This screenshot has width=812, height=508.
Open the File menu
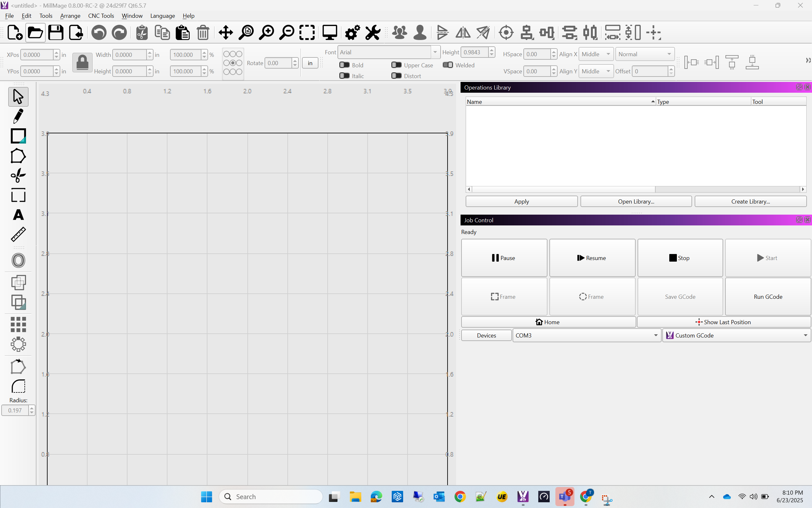[x=10, y=16]
